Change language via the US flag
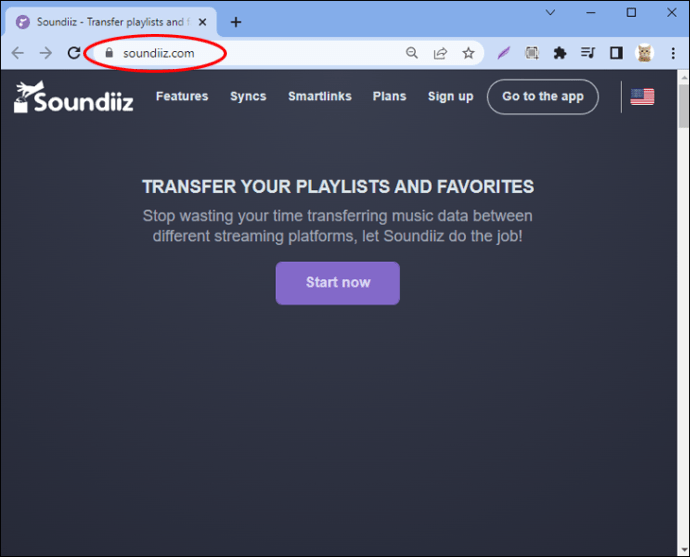The height and width of the screenshot is (557, 690). coord(642,97)
